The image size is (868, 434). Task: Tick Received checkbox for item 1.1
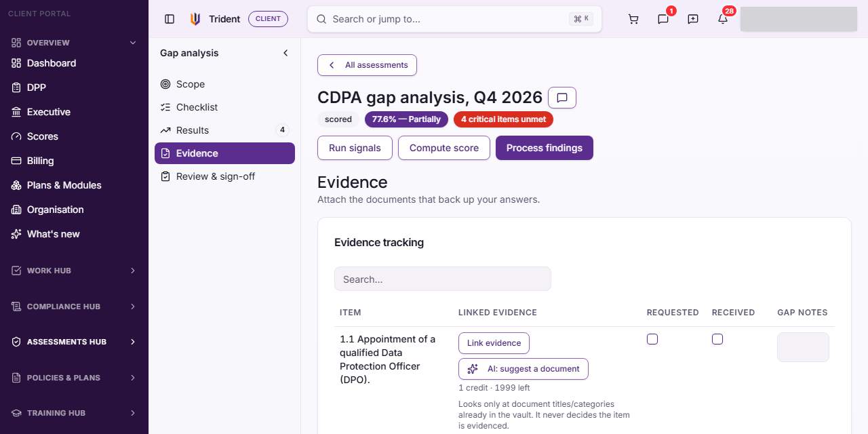point(717,339)
